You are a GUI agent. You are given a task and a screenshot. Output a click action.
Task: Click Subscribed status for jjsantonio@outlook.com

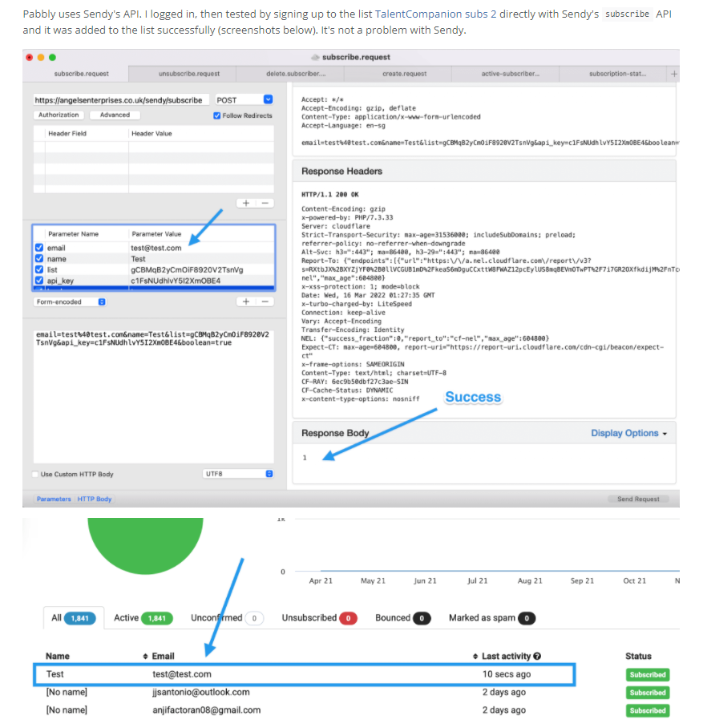[647, 693]
